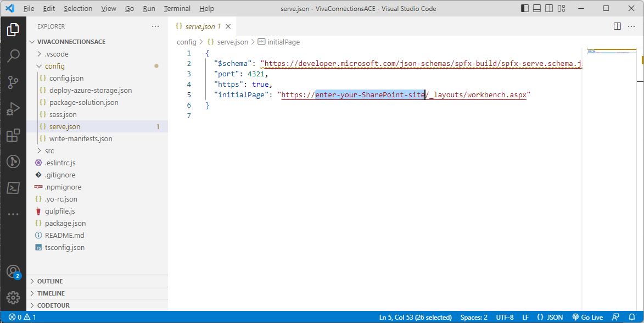The width and height of the screenshot is (644, 323).
Task: Click the Split Editor Right icon
Action: [617, 26]
